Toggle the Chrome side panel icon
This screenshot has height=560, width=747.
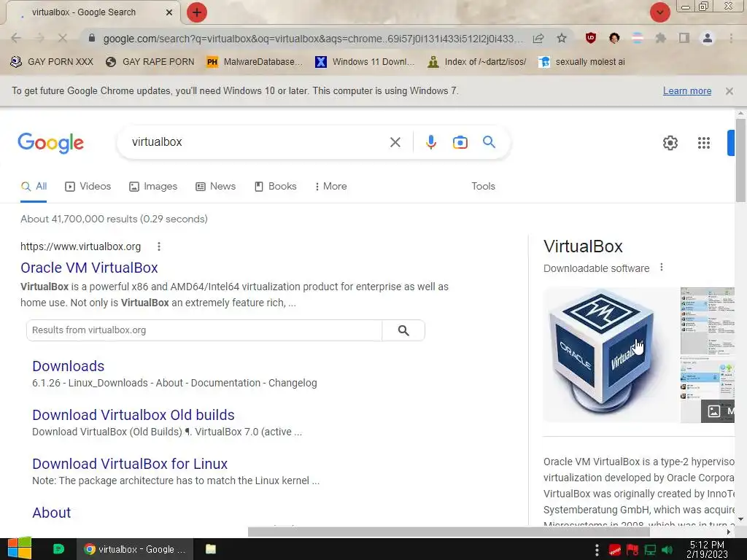coord(684,38)
